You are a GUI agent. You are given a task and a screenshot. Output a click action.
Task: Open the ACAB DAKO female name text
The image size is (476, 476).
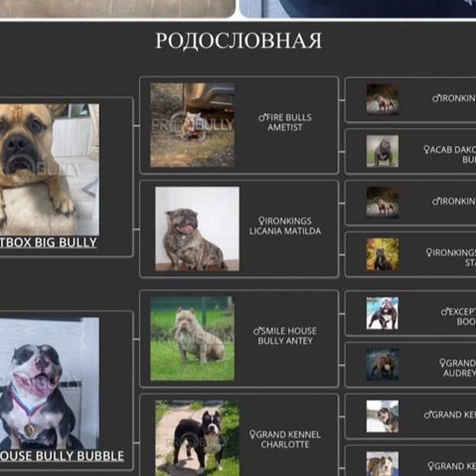[451, 154]
